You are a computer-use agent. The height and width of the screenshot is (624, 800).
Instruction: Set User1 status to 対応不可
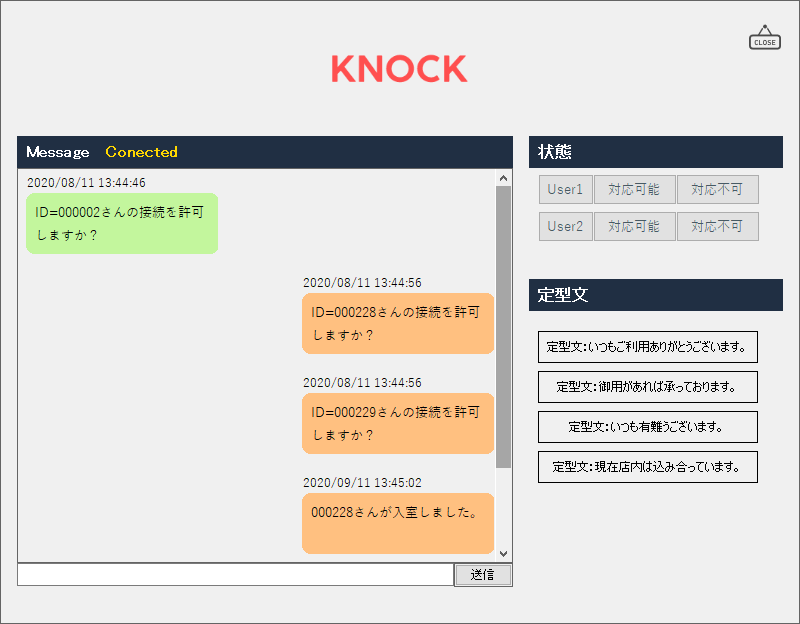(717, 190)
